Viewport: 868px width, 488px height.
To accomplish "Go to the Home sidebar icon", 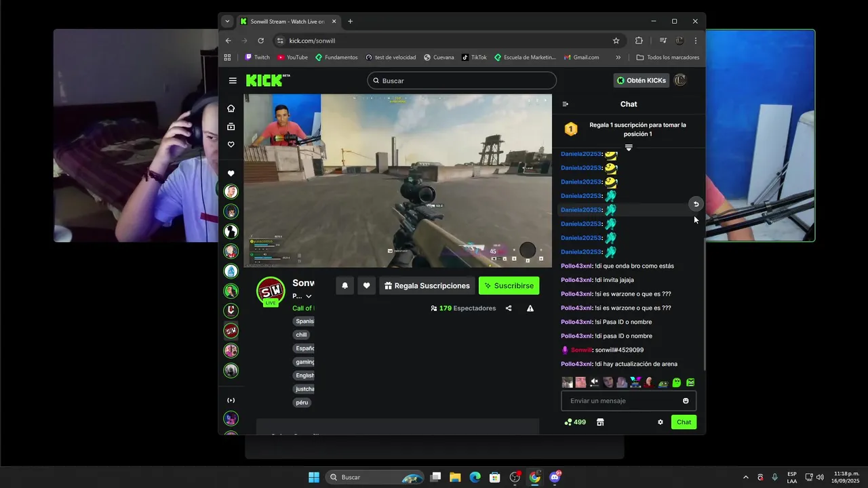I will pyautogui.click(x=231, y=108).
